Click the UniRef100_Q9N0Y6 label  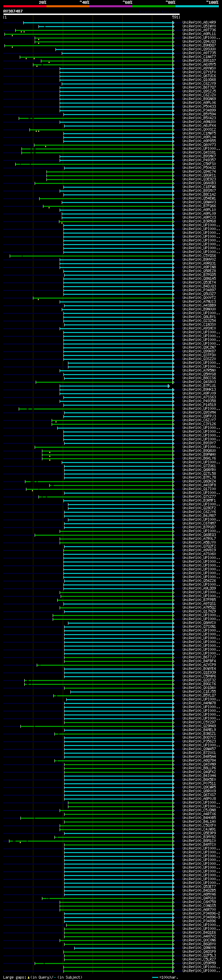tap(199, 948)
